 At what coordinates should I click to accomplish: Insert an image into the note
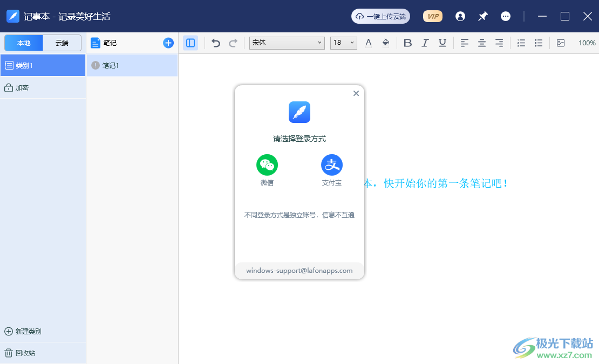[561, 43]
